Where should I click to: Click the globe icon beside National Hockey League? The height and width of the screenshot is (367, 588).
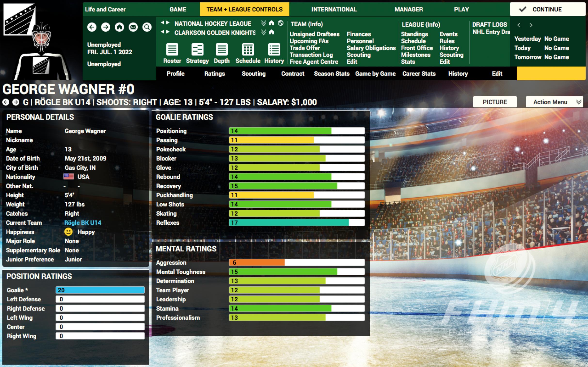[x=281, y=23]
